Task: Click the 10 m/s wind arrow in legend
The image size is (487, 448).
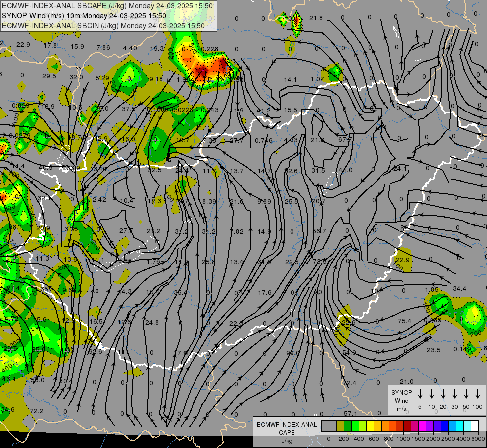Action: pyautogui.click(x=432, y=394)
